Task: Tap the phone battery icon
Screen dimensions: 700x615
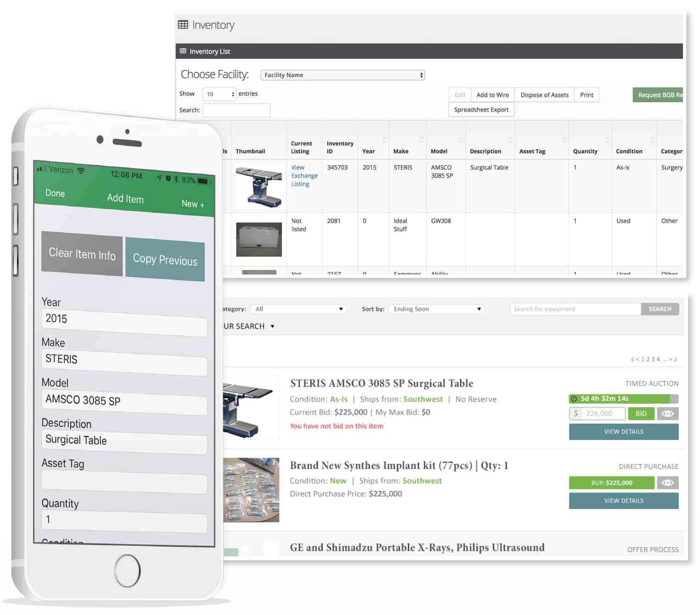Action: click(204, 181)
